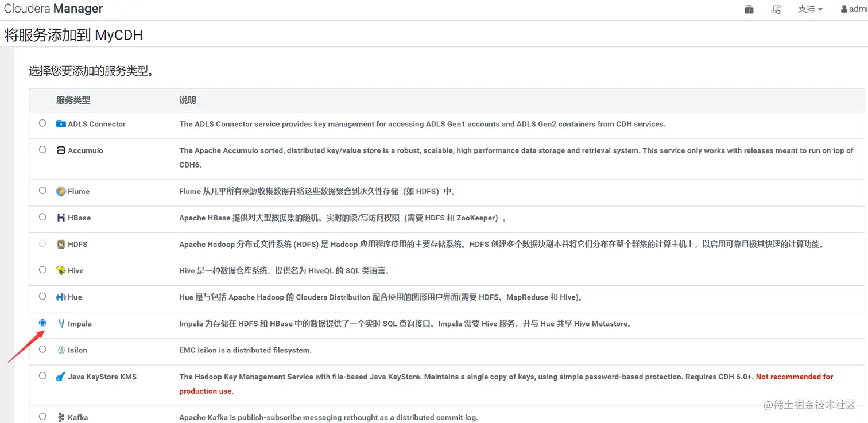868x423 pixels.
Task: Click the ADLS Connector service icon
Action: point(61,123)
